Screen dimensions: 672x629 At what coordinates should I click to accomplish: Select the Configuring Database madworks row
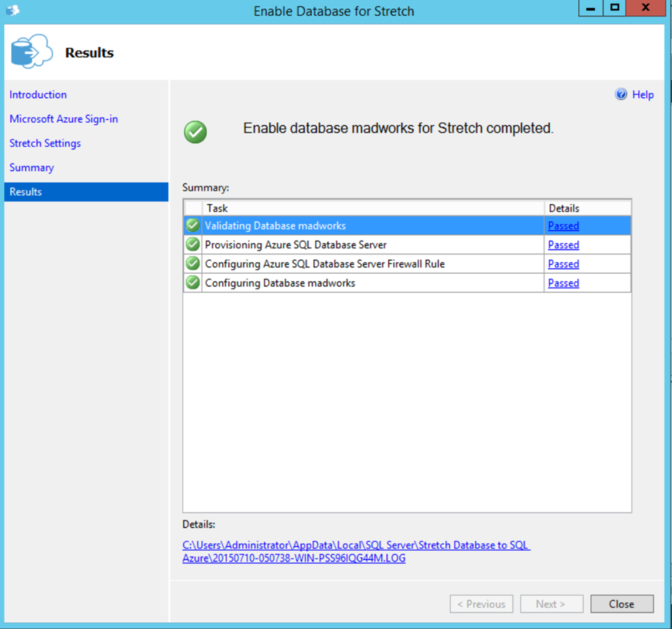click(407, 283)
